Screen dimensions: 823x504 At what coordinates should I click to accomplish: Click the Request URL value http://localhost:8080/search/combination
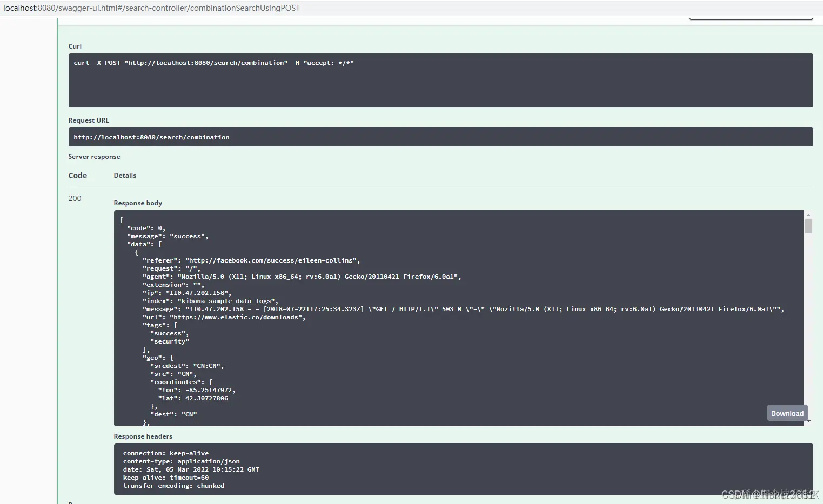(x=151, y=137)
